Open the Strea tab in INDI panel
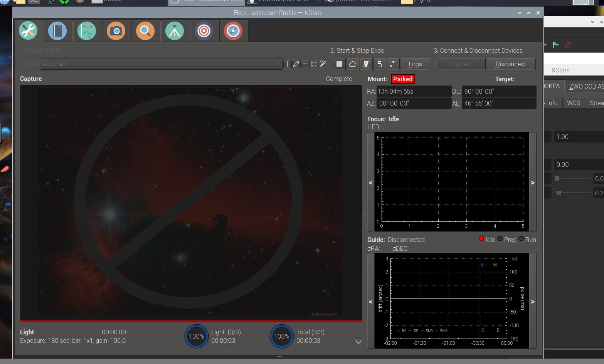Image resolution: width=604 pixels, height=364 pixels. click(596, 103)
